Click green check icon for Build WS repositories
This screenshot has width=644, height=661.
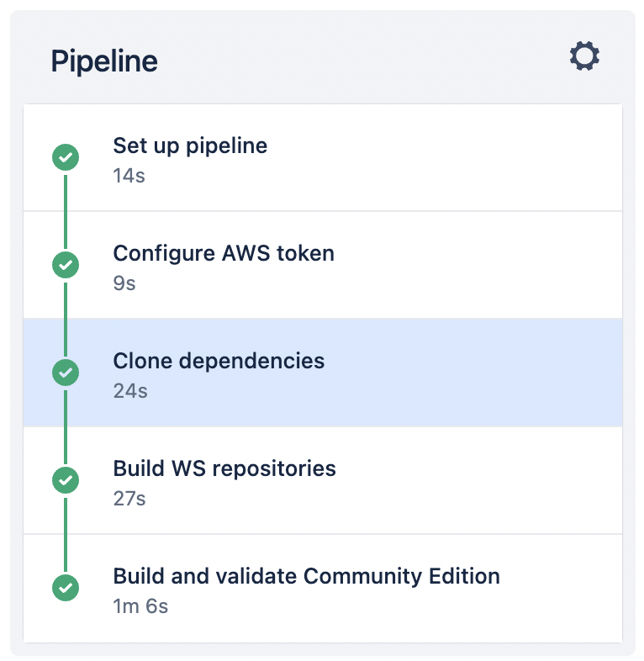coord(66,479)
